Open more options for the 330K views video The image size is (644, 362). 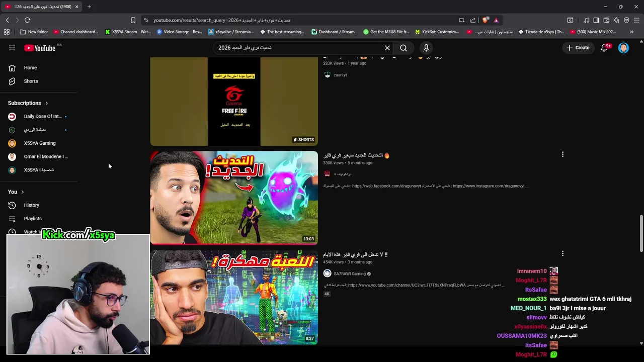[562, 154]
